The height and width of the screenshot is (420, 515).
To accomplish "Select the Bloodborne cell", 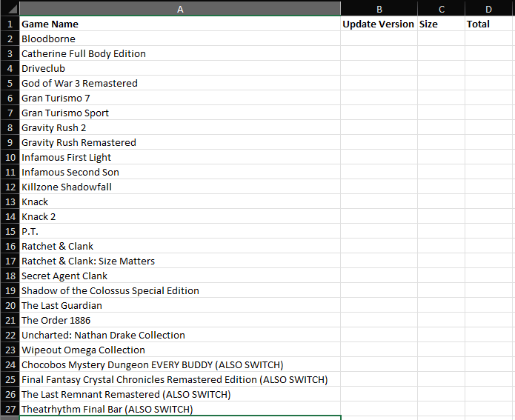I will click(180, 39).
